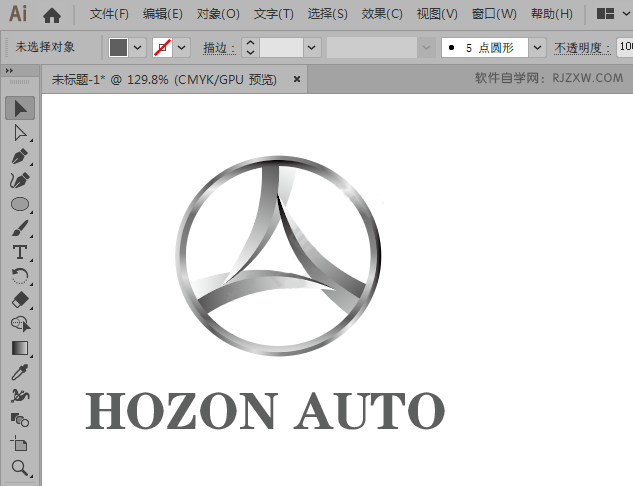
Task: Open the 效果(C) menu
Action: coord(382,14)
